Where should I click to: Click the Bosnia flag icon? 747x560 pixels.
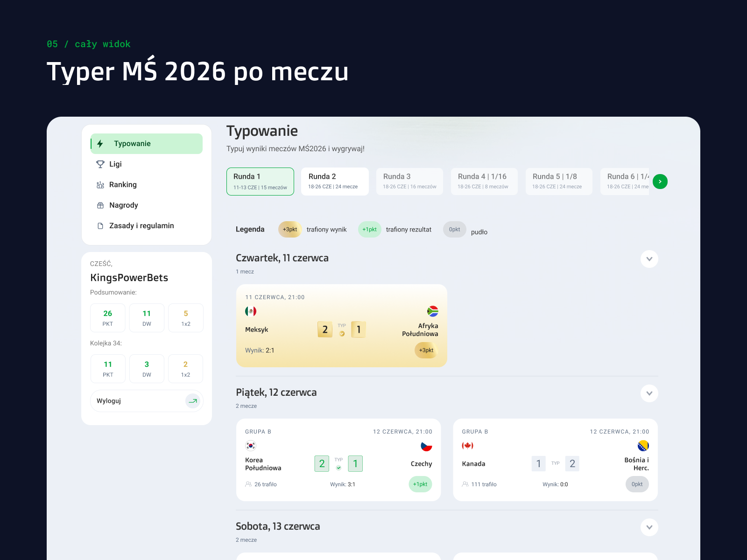[643, 446]
